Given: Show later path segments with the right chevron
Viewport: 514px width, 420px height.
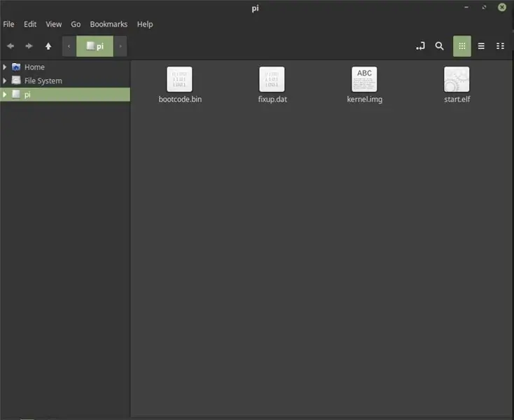Looking at the screenshot, I should (x=120, y=46).
